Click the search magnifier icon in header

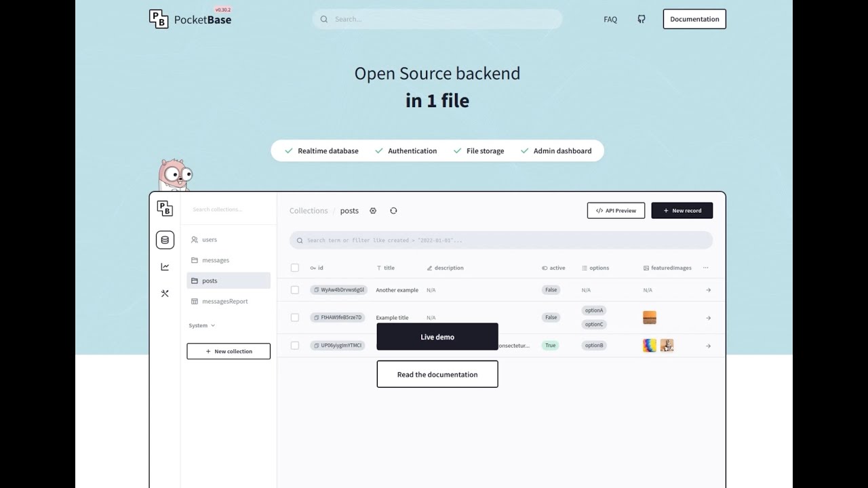pos(324,19)
